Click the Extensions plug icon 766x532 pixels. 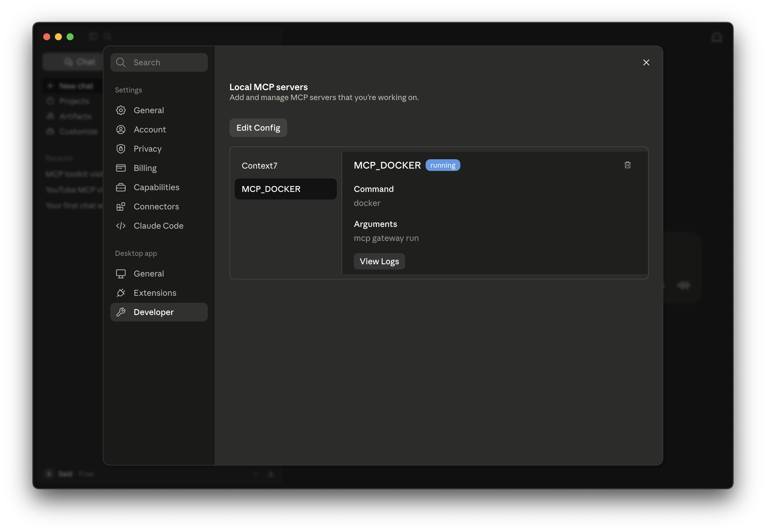click(121, 293)
